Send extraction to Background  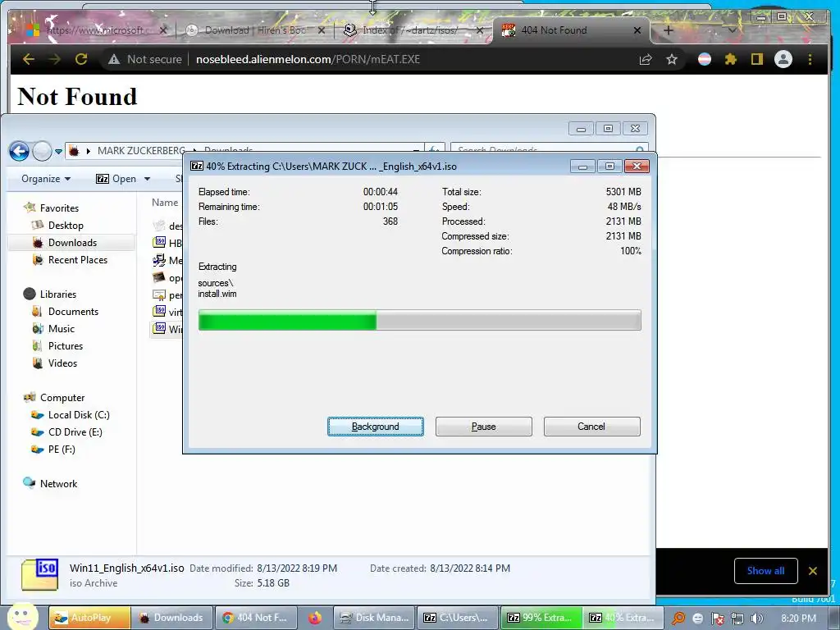click(x=376, y=427)
